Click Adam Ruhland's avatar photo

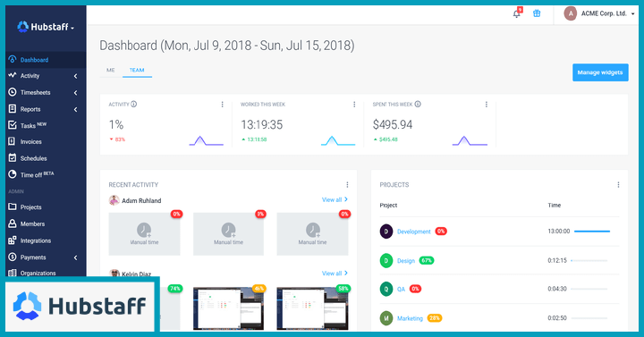114,200
